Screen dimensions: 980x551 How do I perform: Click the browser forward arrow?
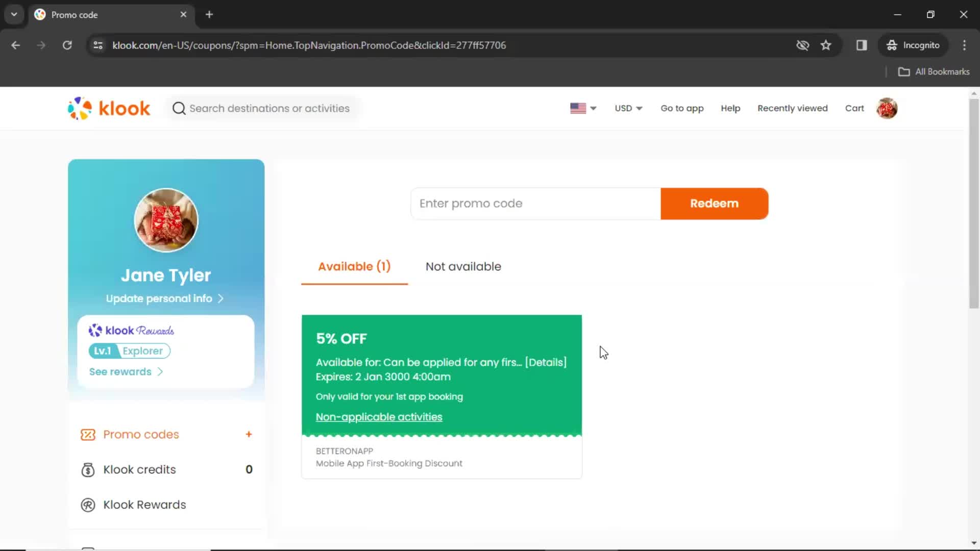[x=41, y=45]
